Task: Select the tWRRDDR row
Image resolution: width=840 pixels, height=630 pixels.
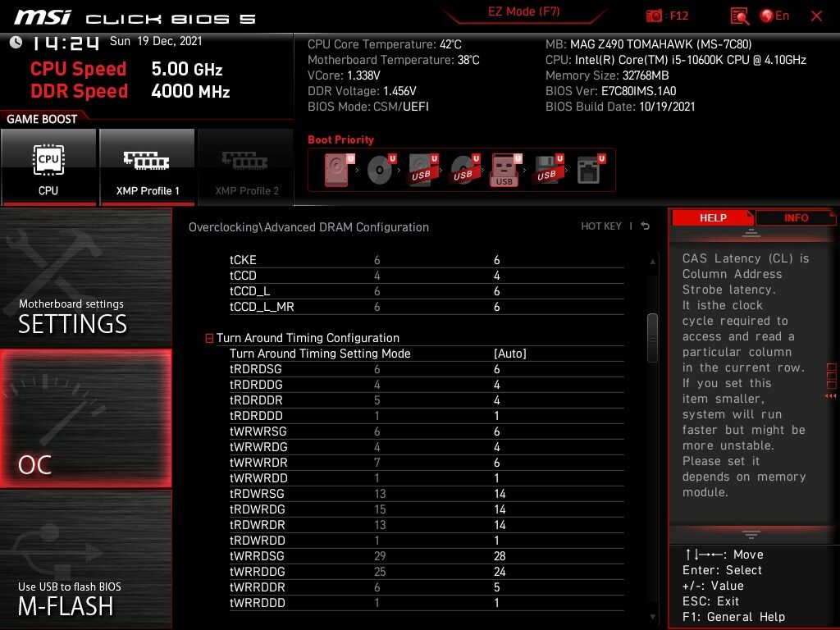Action: point(427,587)
